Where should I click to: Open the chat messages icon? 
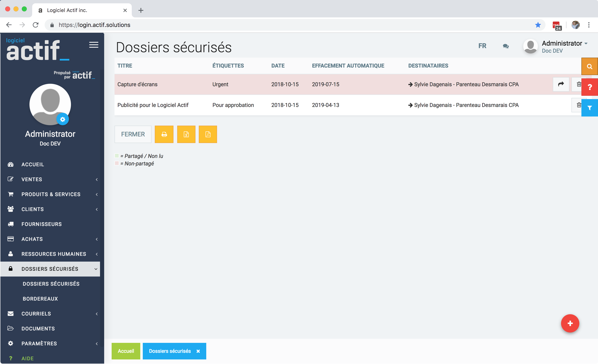[505, 46]
